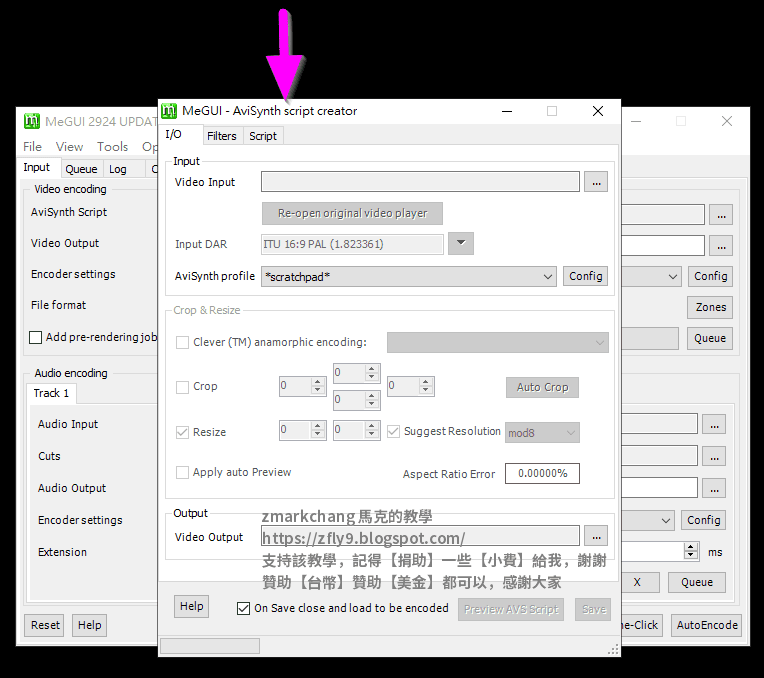Image resolution: width=764 pixels, height=678 pixels.
Task: Toggle On Save close and load checkbox
Action: click(x=243, y=608)
